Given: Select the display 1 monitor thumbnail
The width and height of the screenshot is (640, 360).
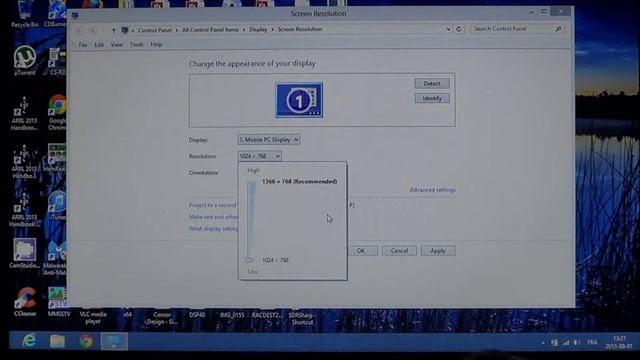Looking at the screenshot, I should coord(299,100).
